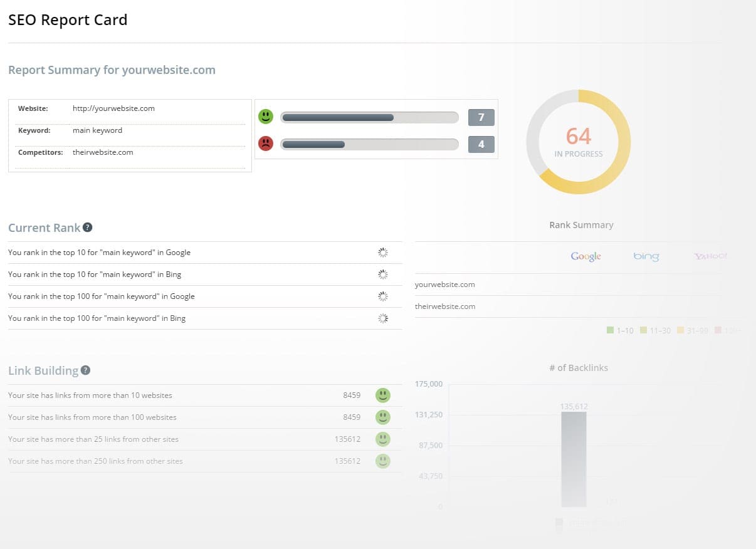Click smiley for links from 10 websites
Screen dimensions: 756x549
382,395
